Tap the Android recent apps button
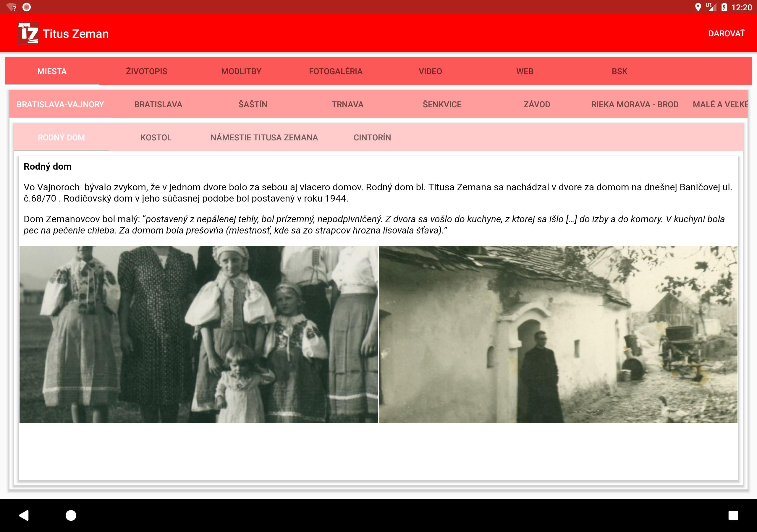757x532 pixels. point(733,515)
